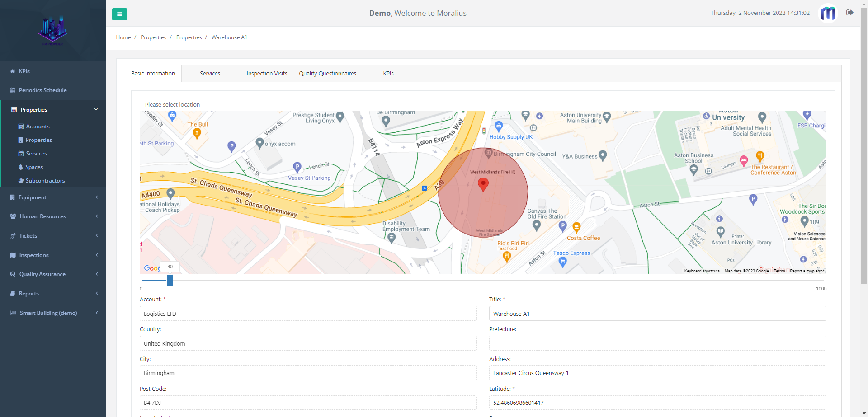Click the Rio's Piri Piri restaurant marker
This screenshot has width=868, height=417.
pos(507,257)
